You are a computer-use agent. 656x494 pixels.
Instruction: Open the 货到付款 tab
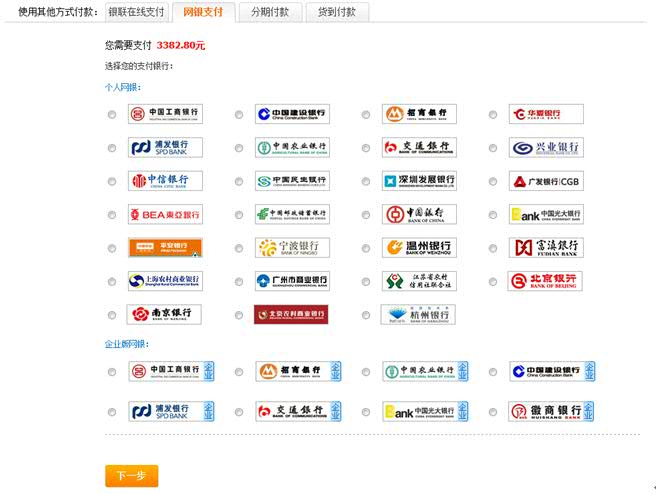pos(337,12)
